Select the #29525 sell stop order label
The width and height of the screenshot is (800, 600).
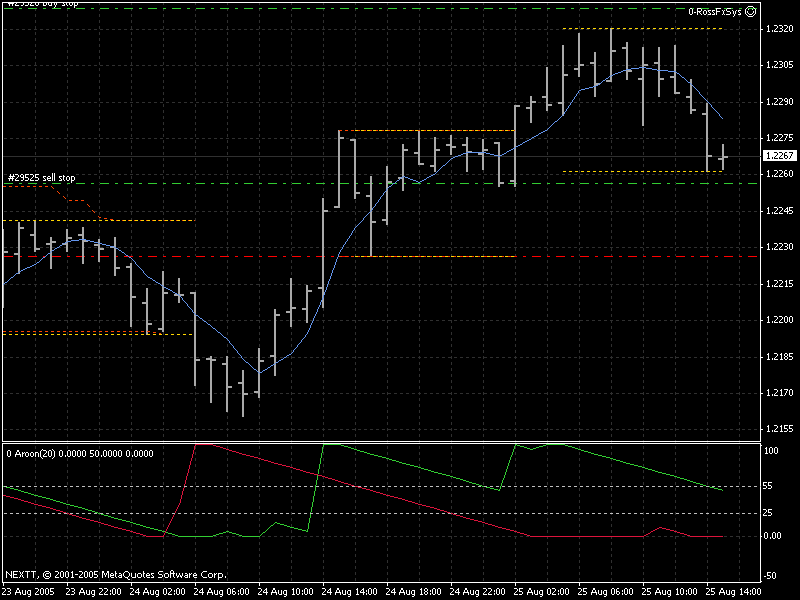40,178
